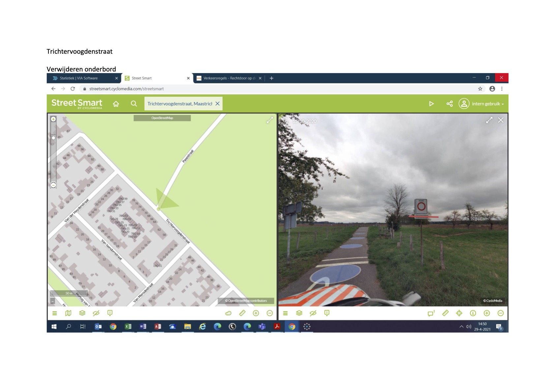Click the basemap icon in map toolbar
This screenshot has height=392, width=555.
tap(68, 313)
